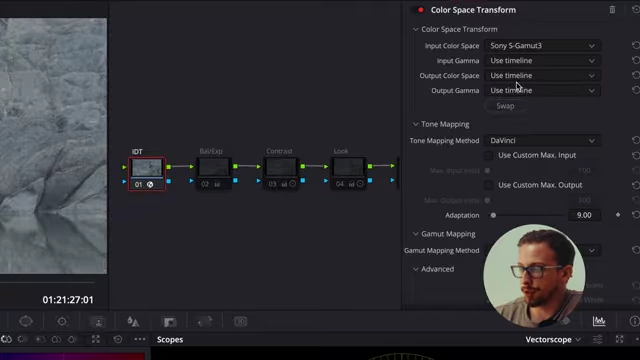
Task: Click the viewer timecode 01:21:27:01
Action: (68, 300)
